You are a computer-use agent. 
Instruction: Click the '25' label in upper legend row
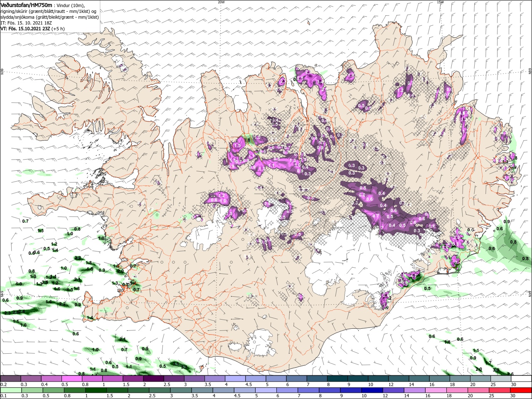(494, 385)
